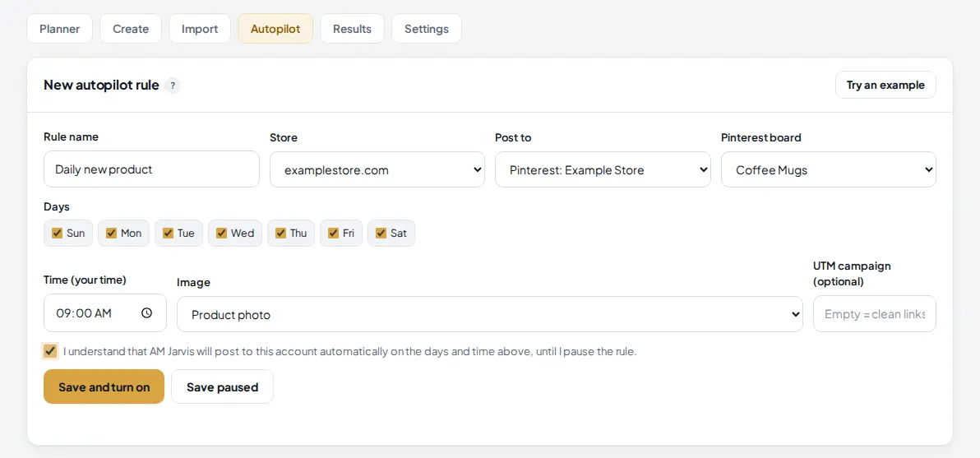Open the Post to dropdown
Screen dimensions: 980x458
pyautogui.click(x=603, y=169)
